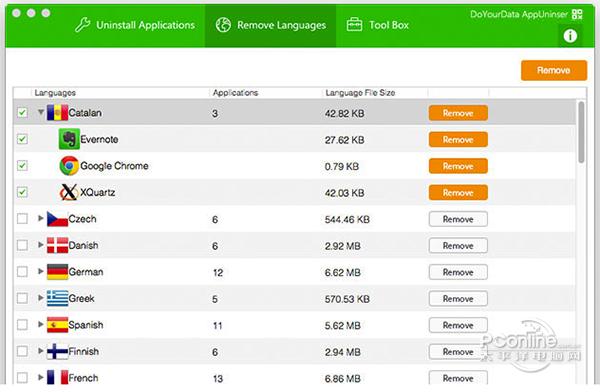The width and height of the screenshot is (600, 392).
Task: Expand the Spanish language row
Action: [x=41, y=324]
